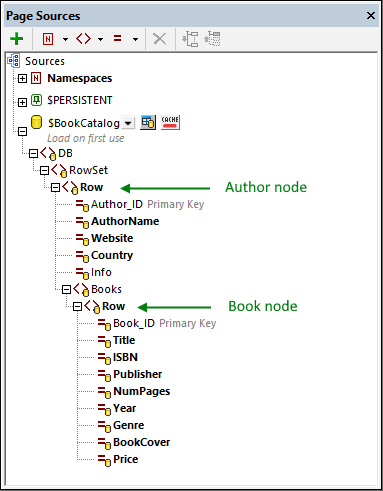
Task: Expand the $PERSISTENT node
Action: pos(22,102)
